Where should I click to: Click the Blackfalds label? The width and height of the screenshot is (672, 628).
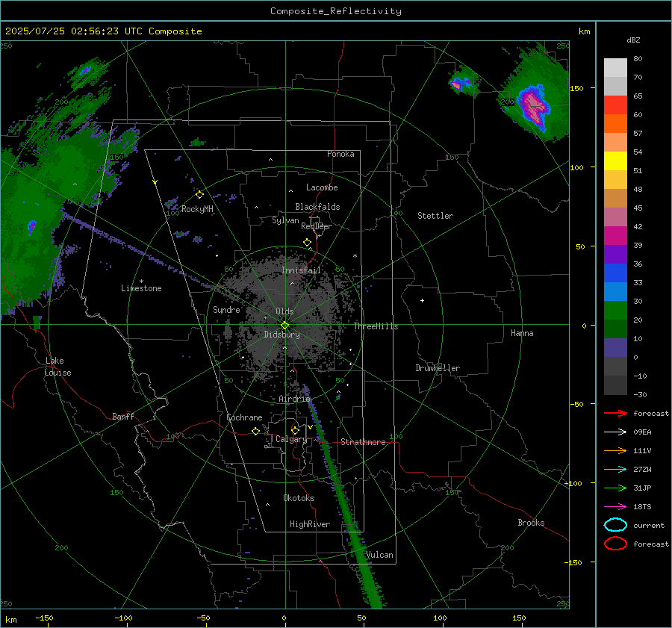pos(317,207)
